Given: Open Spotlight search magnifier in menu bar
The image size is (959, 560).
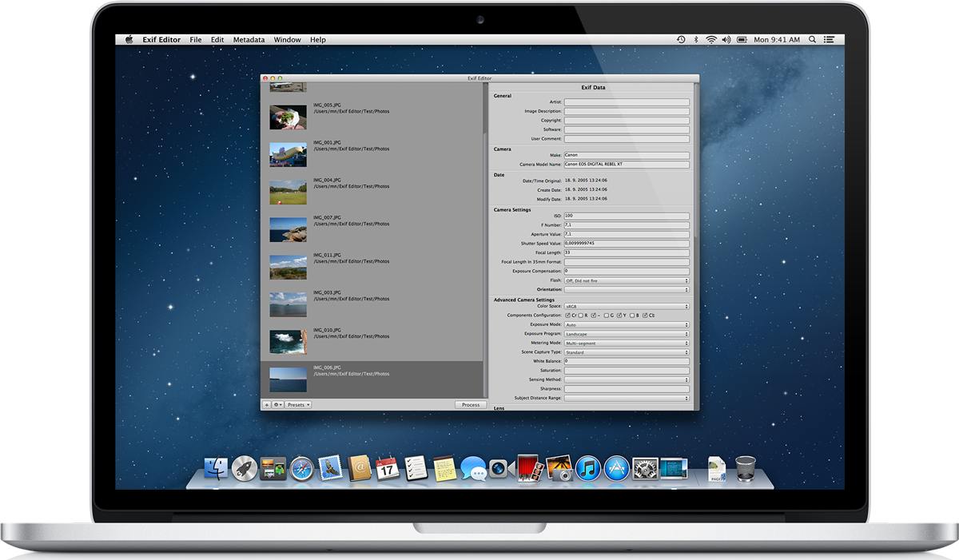Looking at the screenshot, I should tap(813, 39).
